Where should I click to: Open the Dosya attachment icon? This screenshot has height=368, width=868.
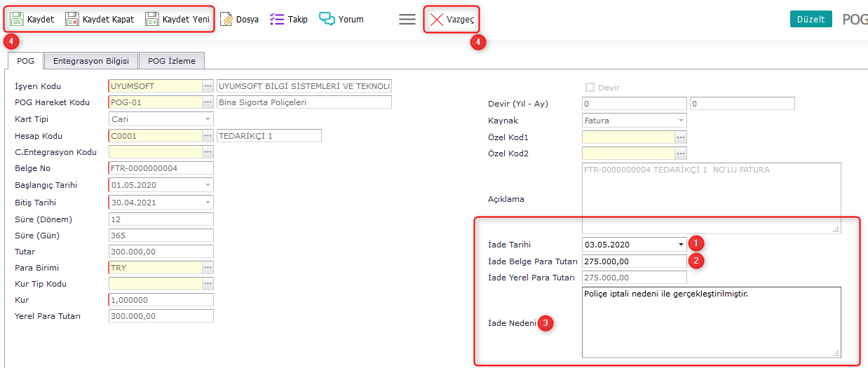tap(226, 20)
